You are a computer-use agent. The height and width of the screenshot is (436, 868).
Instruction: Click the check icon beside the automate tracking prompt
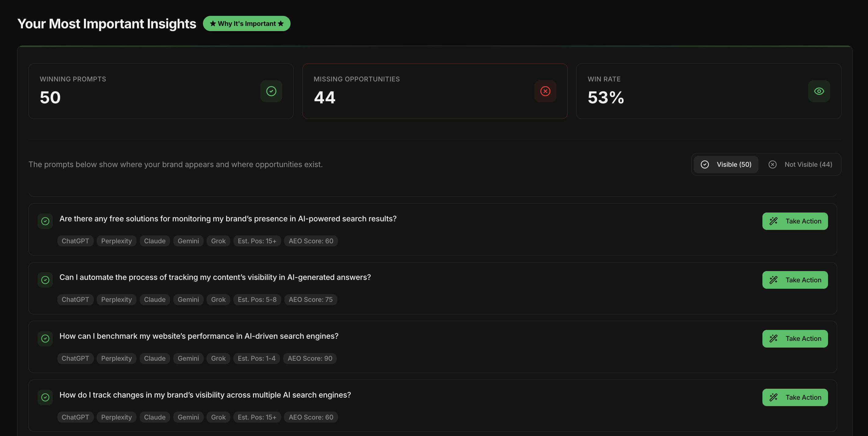(45, 280)
